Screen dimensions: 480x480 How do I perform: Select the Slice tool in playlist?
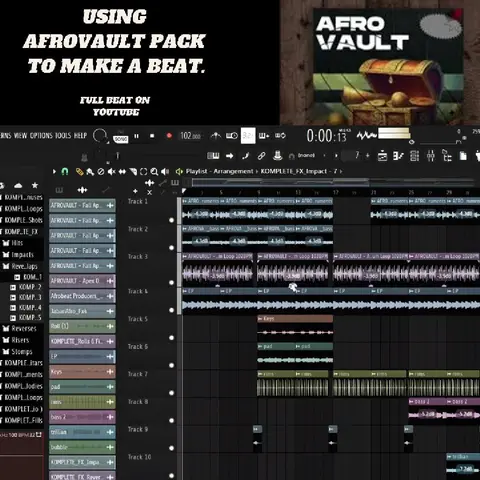tap(133, 171)
